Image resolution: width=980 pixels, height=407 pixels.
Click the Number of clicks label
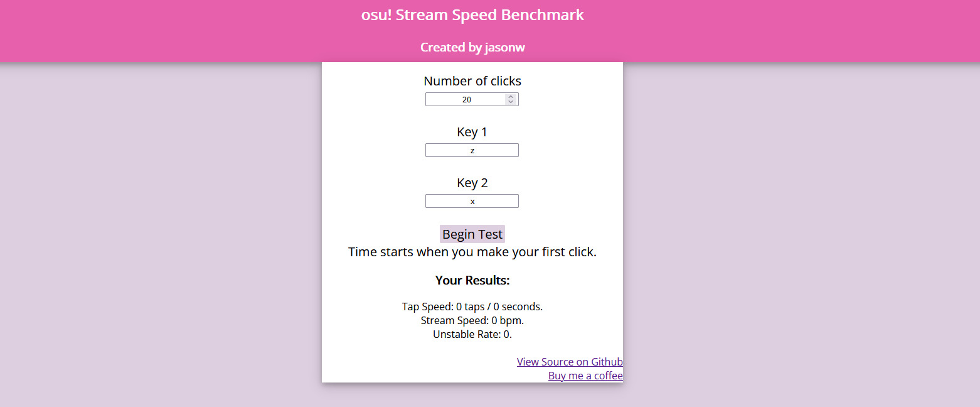[472, 81]
